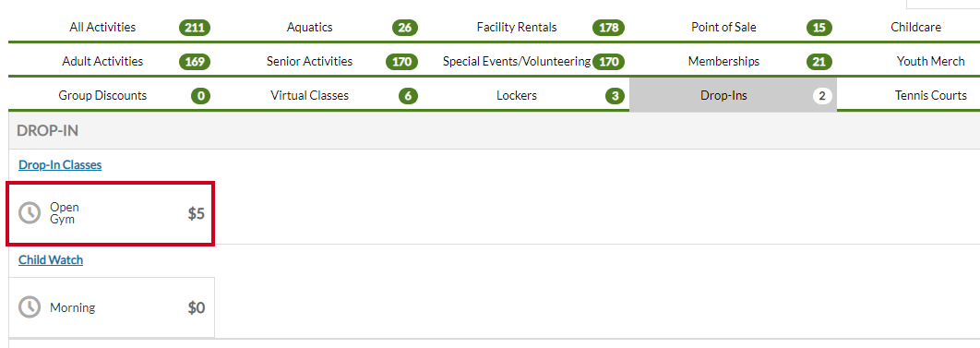Open the Tennis Courts tab
Image resolution: width=980 pixels, height=348 pixels.
[x=909, y=96]
